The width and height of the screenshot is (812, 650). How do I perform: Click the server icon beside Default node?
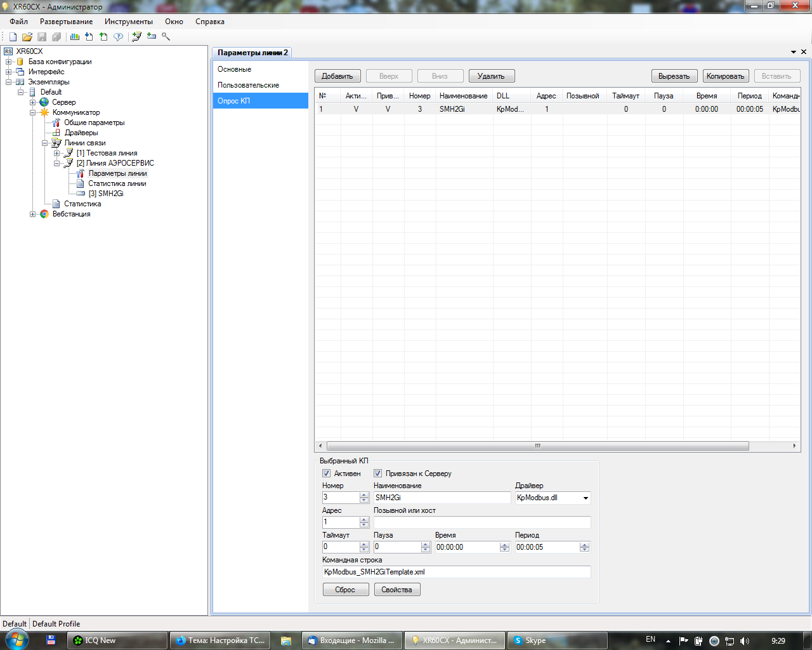pos(32,92)
